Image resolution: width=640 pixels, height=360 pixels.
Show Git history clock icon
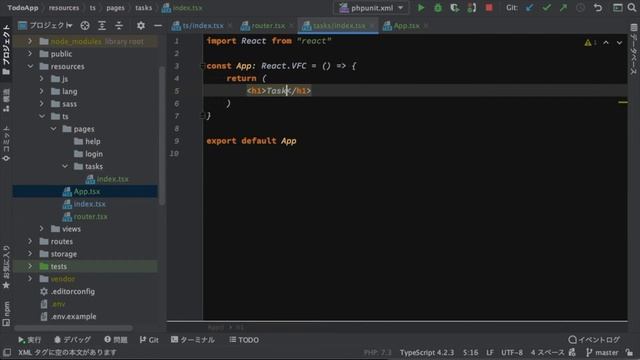580,8
